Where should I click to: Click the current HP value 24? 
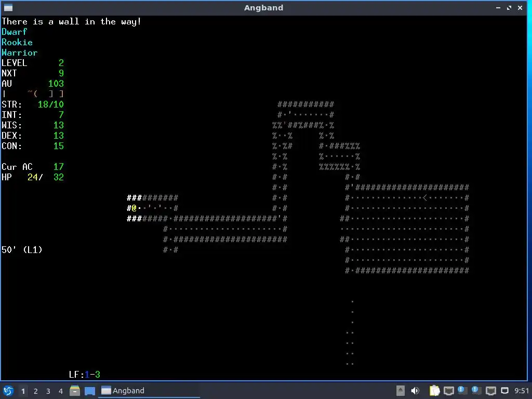[33, 177]
